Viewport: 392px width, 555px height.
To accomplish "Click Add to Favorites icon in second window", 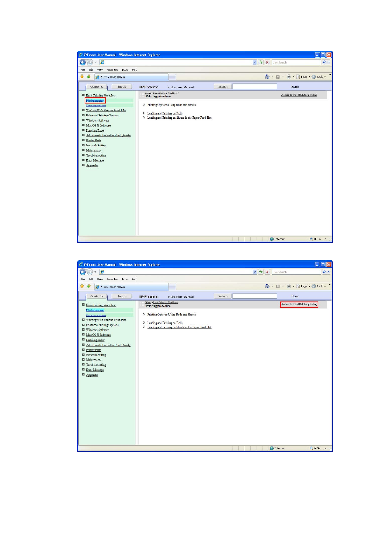I will [x=88, y=287].
